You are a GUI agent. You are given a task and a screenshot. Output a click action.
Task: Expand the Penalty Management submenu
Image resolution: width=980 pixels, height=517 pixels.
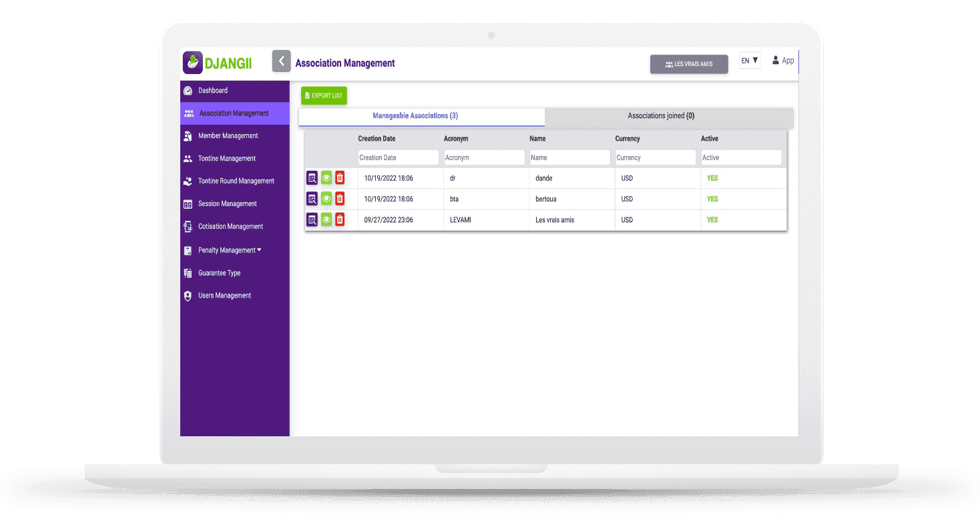pyautogui.click(x=230, y=250)
